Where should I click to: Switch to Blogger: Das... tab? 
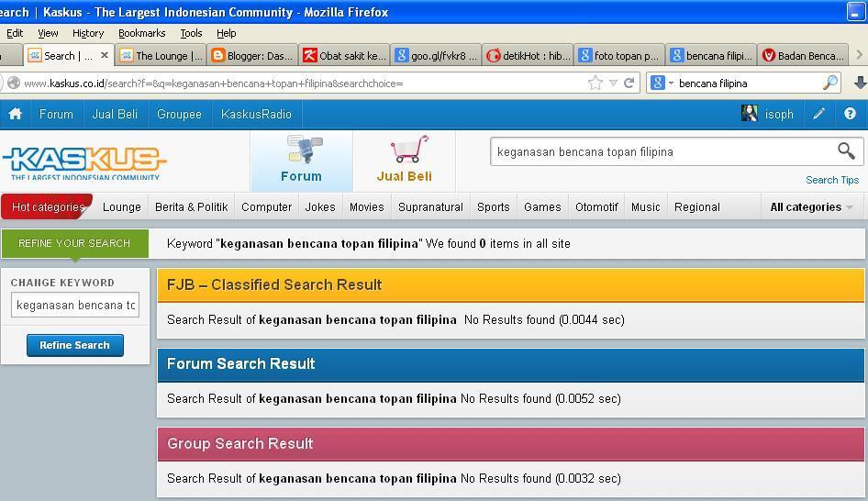click(252, 55)
